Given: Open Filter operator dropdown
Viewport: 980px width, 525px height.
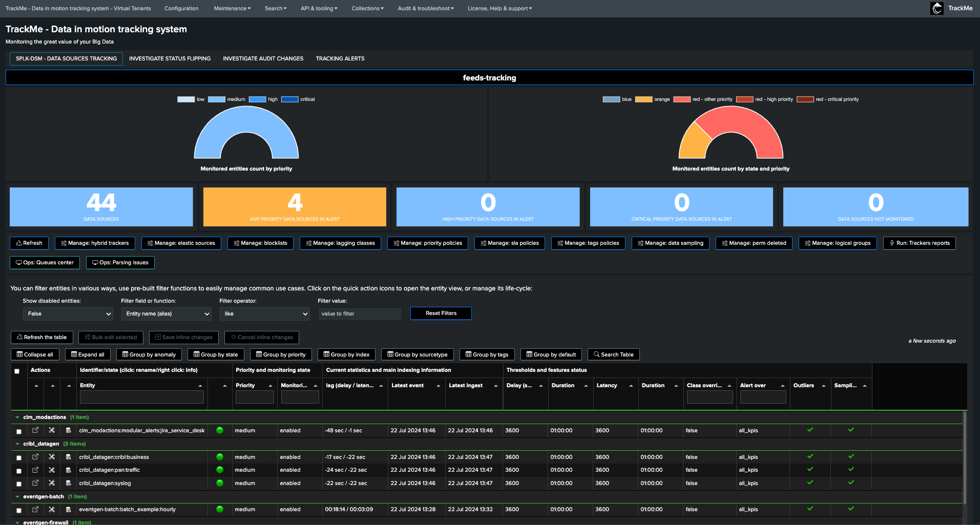Looking at the screenshot, I should [x=264, y=313].
